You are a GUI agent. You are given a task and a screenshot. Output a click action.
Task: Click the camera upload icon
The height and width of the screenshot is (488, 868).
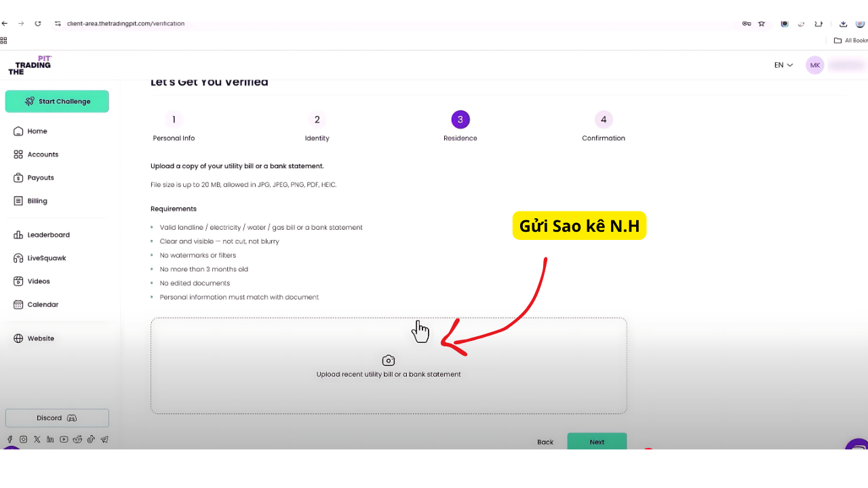click(x=389, y=361)
